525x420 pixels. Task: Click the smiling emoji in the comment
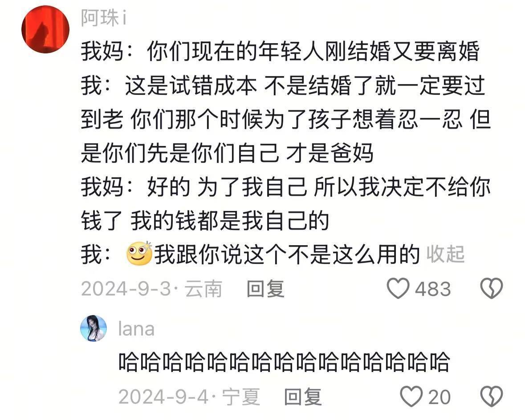point(139,253)
